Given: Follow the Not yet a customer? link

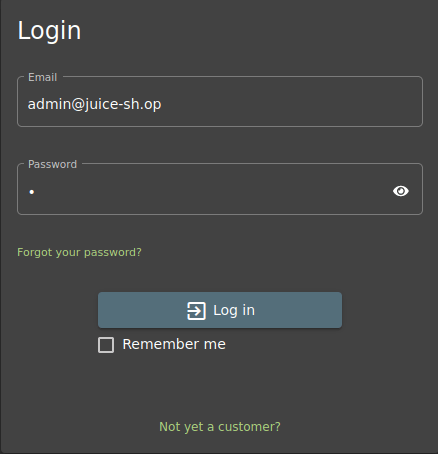Looking at the screenshot, I should pyautogui.click(x=220, y=427).
